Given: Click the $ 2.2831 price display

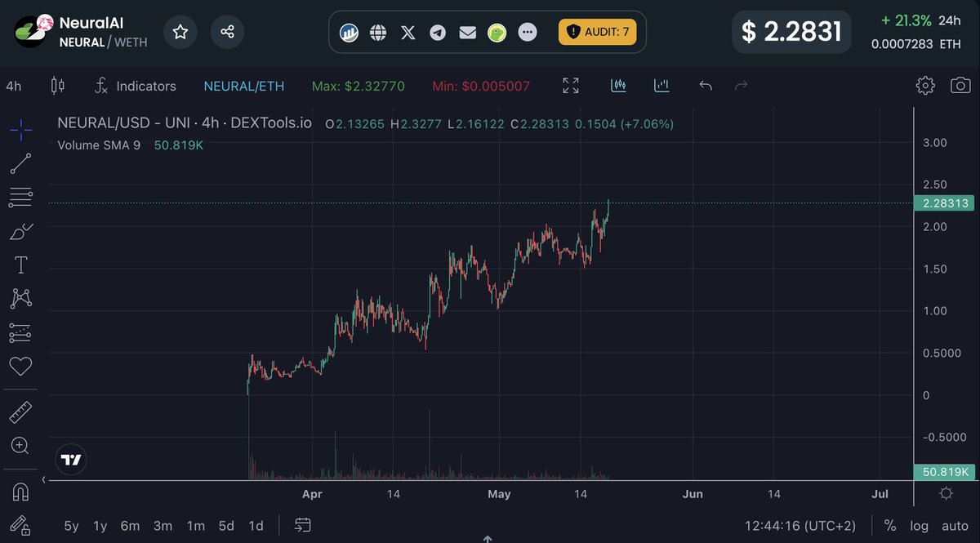Looking at the screenshot, I should pyautogui.click(x=791, y=32).
